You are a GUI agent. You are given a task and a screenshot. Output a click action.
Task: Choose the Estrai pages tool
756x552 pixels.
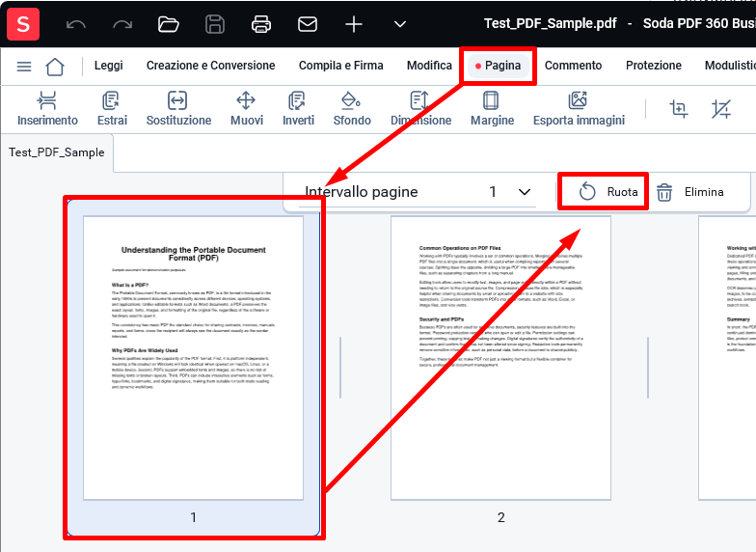coord(112,109)
